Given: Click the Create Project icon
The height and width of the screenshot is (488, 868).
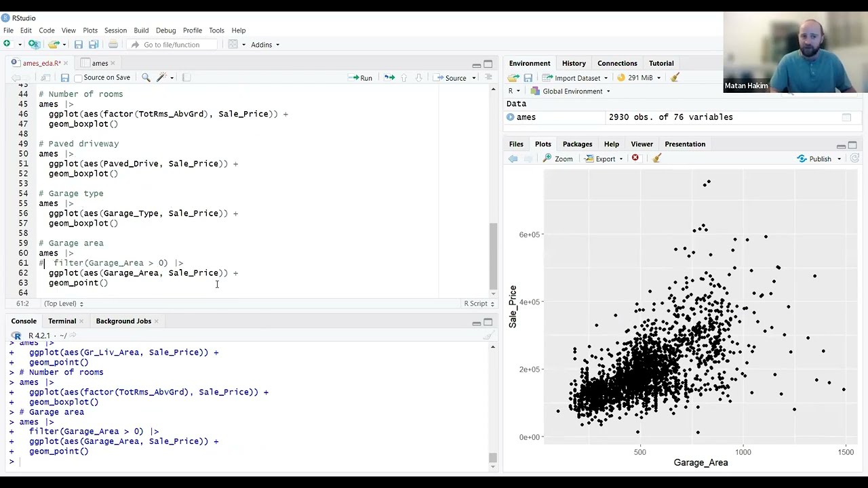Looking at the screenshot, I should pos(35,44).
